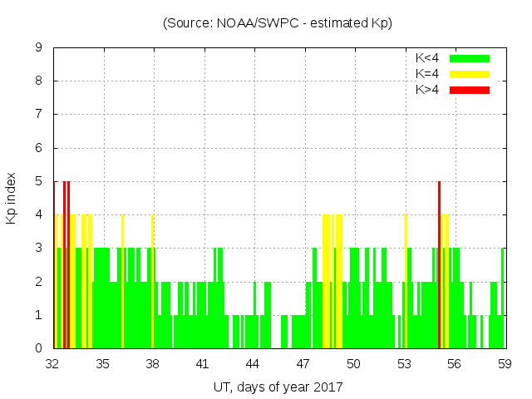This screenshot has height=399, width=532.
Task: Click the 'Kp index' y-axis label
Action: [12, 199]
